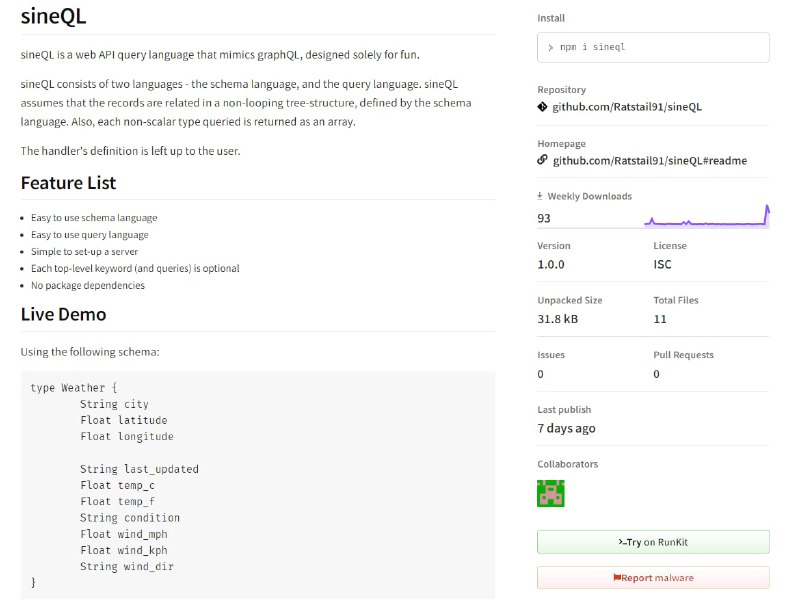800x606 pixels.
Task: Select the version number 1.0.0
Action: point(551,264)
